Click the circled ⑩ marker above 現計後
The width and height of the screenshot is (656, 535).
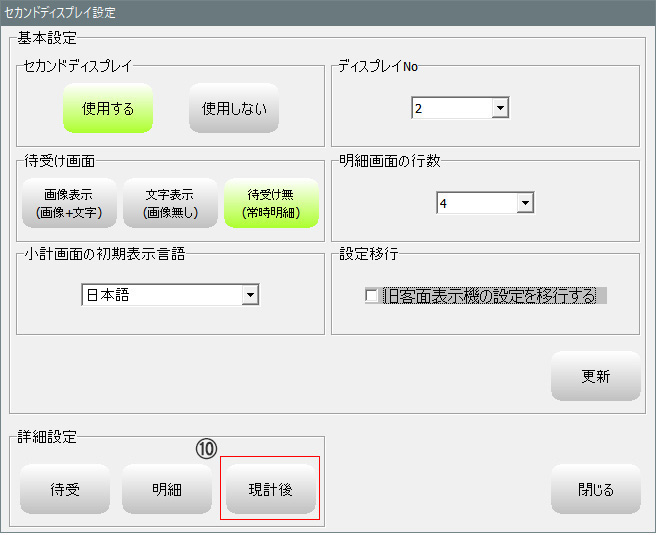tap(207, 449)
